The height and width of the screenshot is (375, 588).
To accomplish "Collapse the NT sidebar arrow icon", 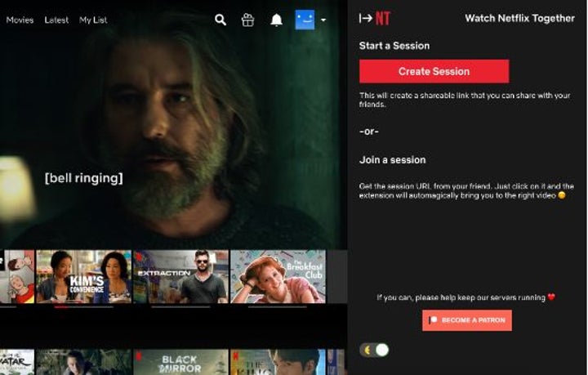I will click(x=366, y=18).
